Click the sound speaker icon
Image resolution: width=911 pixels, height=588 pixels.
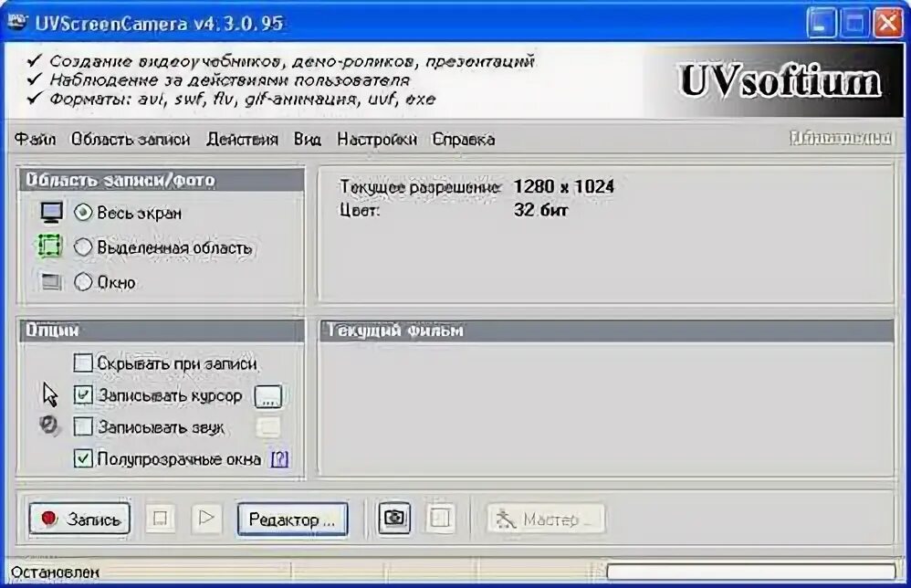49,425
